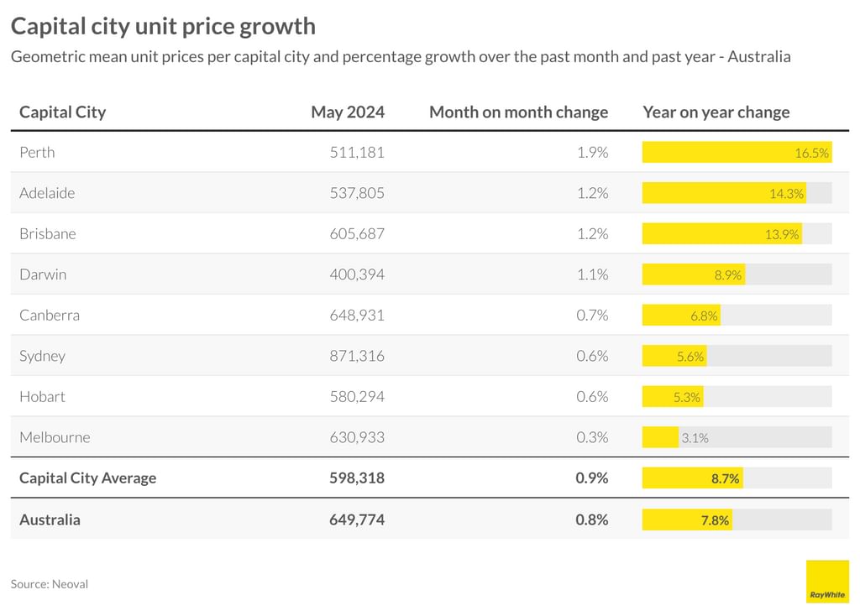This screenshot has width=860, height=616.
Task: Click the Month on month change header
Action: [x=518, y=112]
